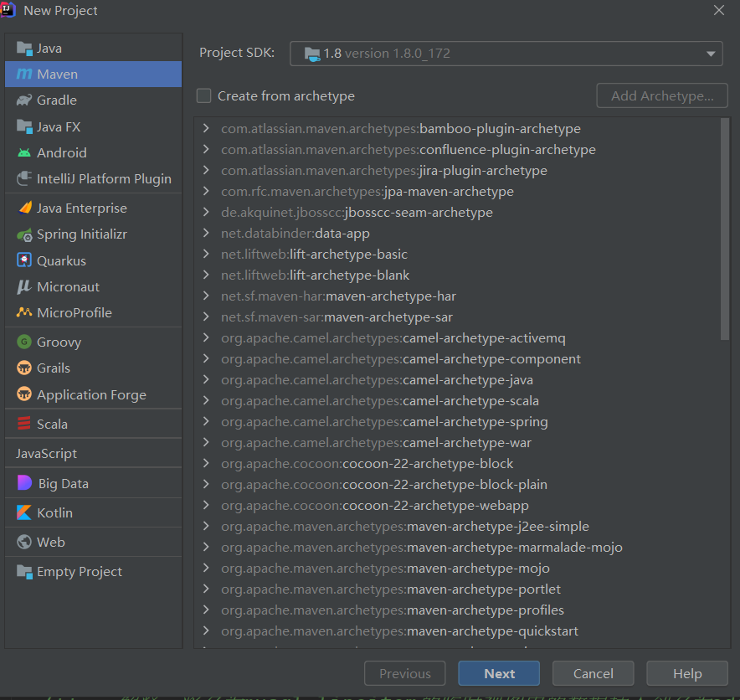Click the Next button
The height and width of the screenshot is (700, 740).
click(x=499, y=673)
